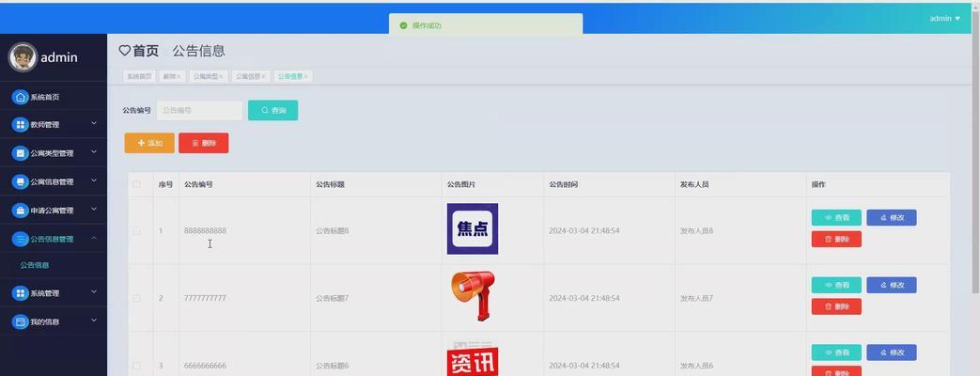Click the teal 查询 search button
Viewport: 980px width, 376px height.
point(273,110)
